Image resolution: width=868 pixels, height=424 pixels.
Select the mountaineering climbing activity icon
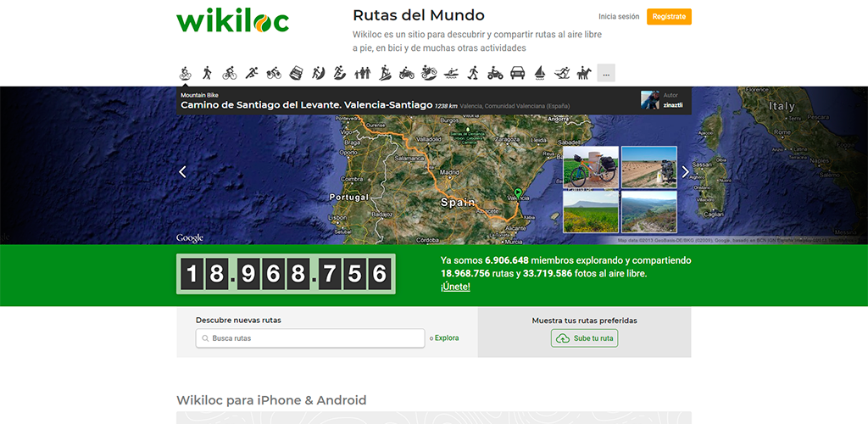319,73
